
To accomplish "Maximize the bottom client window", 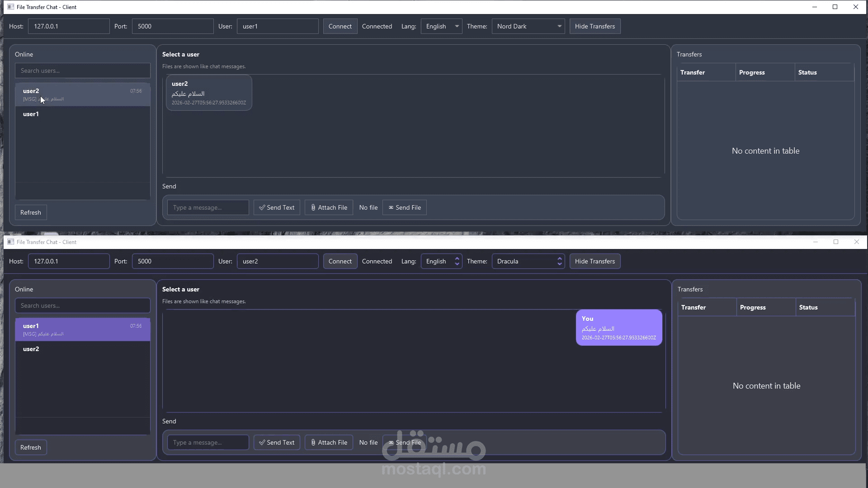I will [x=836, y=242].
